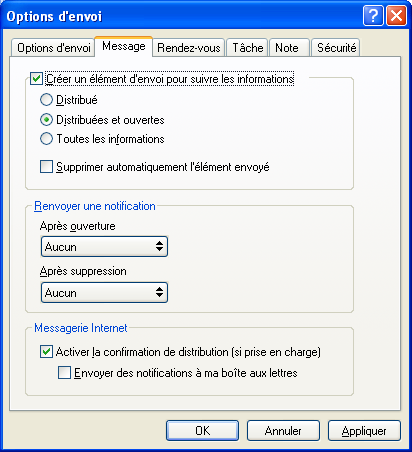This screenshot has height=452, width=412.
Task: Select Distribuées et ouvertes option
Action: click(46, 120)
